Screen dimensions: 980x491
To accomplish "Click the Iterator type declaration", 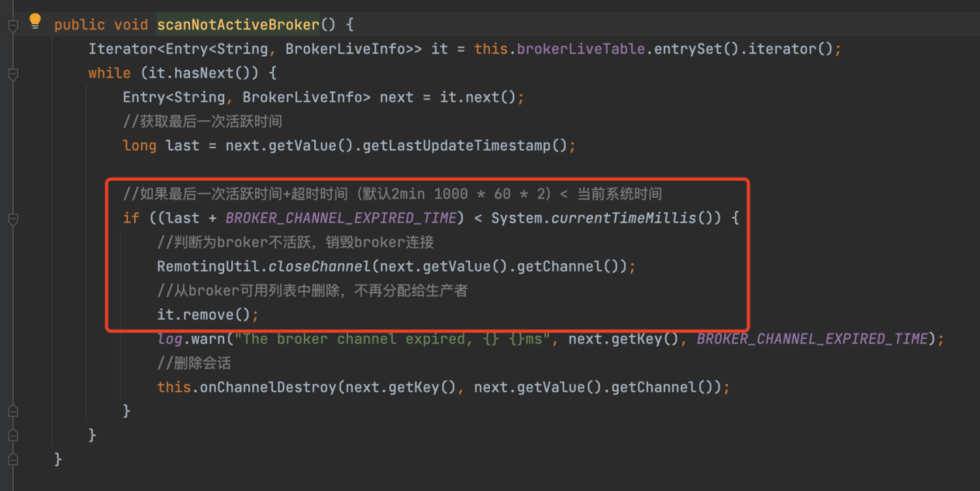I will [123, 49].
